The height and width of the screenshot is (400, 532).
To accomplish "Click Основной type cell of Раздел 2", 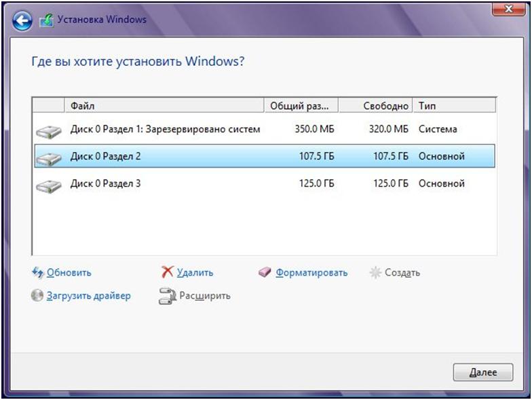I will (441, 156).
